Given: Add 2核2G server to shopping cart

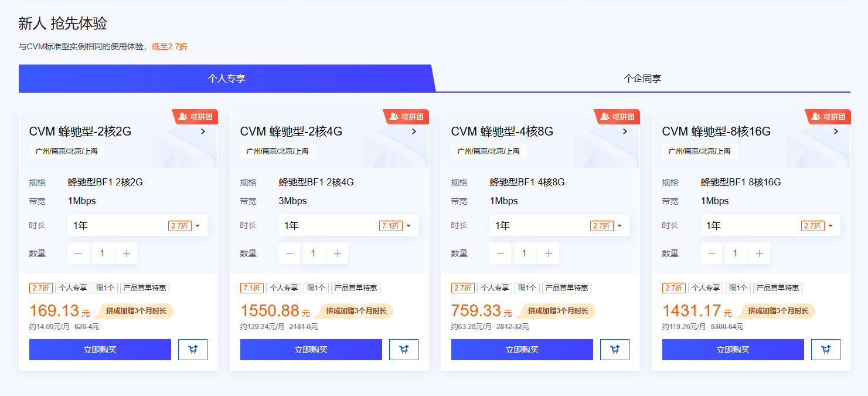Looking at the screenshot, I should (193, 350).
